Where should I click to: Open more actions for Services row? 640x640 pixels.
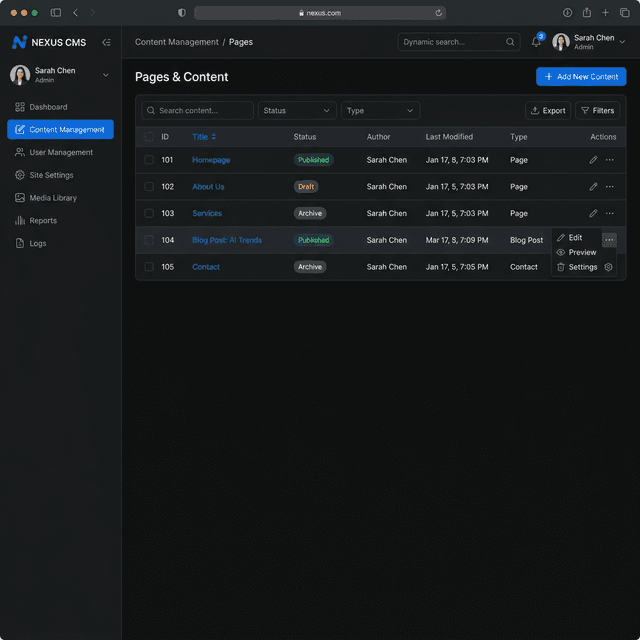click(x=609, y=213)
